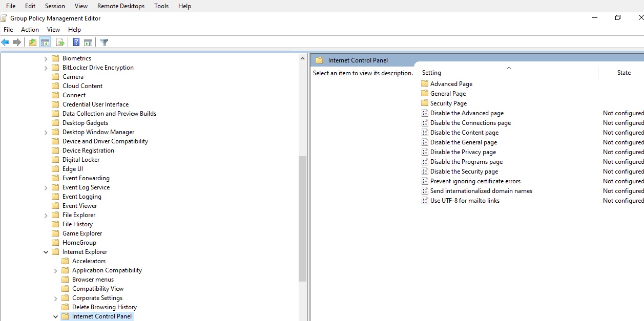This screenshot has height=321, width=644.
Task: Click the policy icon beside Disable the General page
Action: coord(425,142)
